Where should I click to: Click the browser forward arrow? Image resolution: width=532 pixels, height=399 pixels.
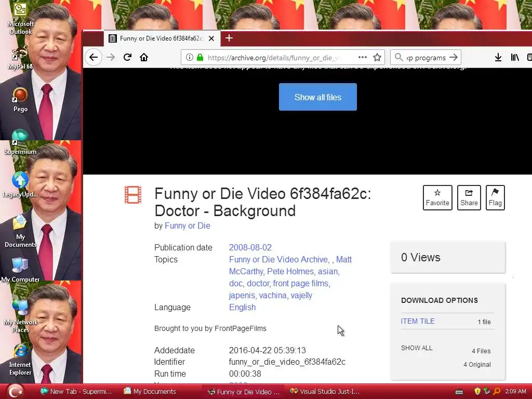coord(111,57)
